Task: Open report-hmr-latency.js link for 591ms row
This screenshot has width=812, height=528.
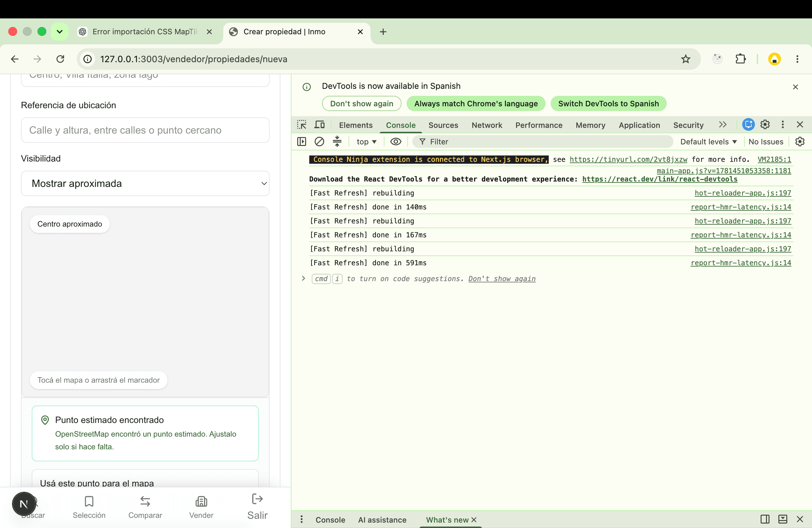Action: click(x=741, y=263)
